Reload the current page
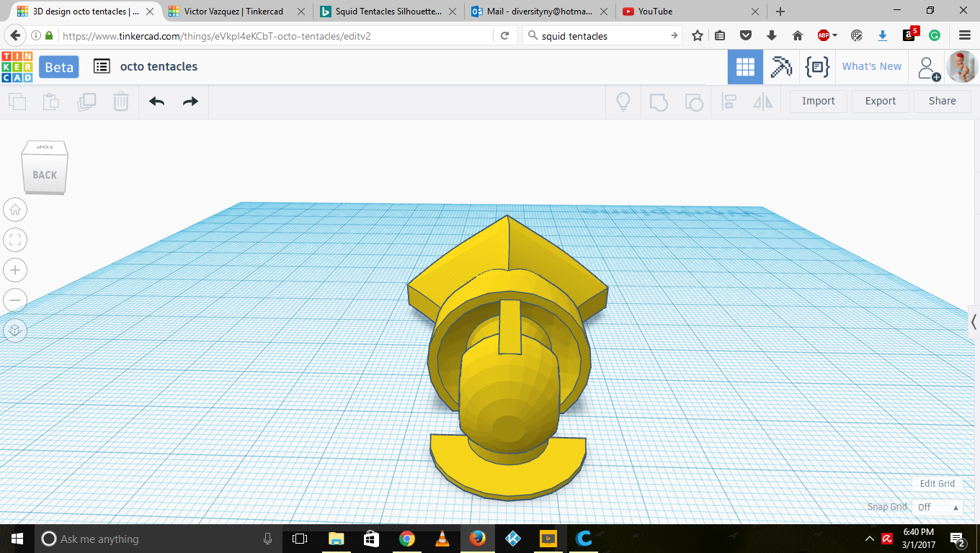 point(505,36)
